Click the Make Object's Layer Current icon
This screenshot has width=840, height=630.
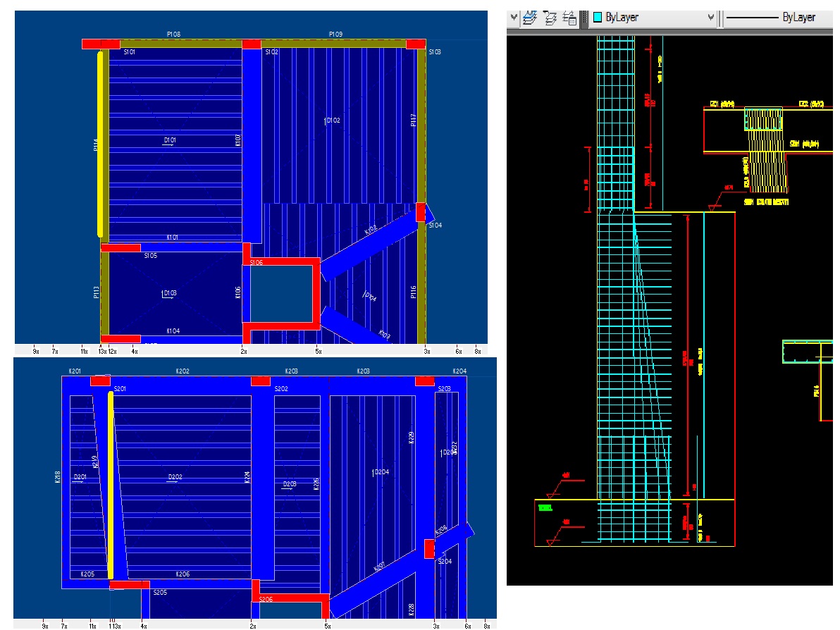(530, 18)
